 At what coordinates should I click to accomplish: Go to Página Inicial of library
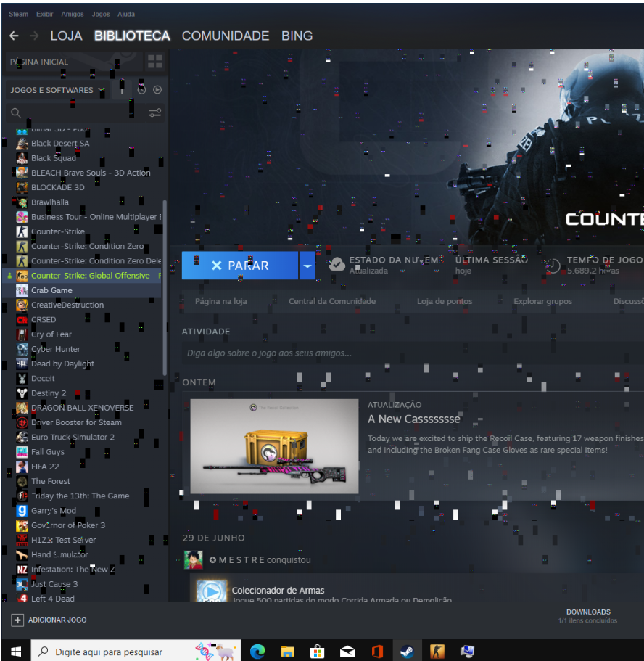coord(74,62)
